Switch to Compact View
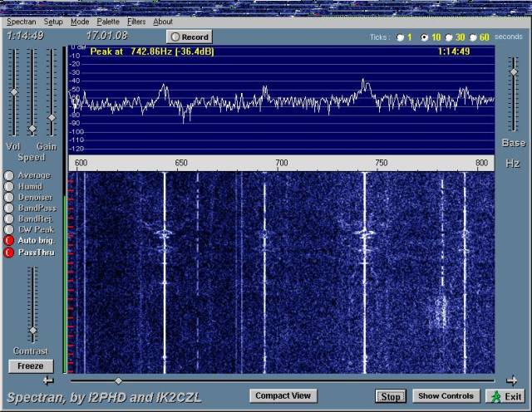532x412 pixels. [x=283, y=395]
